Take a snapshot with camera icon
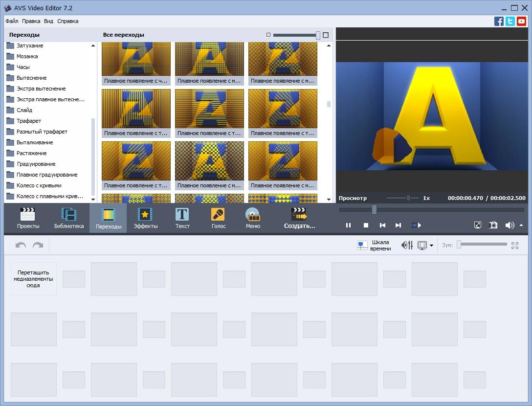Image resolution: width=532 pixels, height=406 pixels. click(x=493, y=225)
